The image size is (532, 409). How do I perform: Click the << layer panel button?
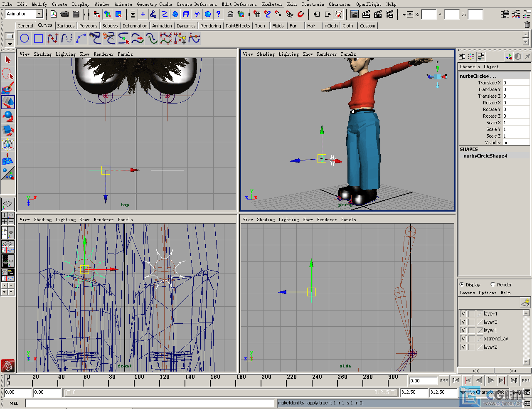coord(476,371)
